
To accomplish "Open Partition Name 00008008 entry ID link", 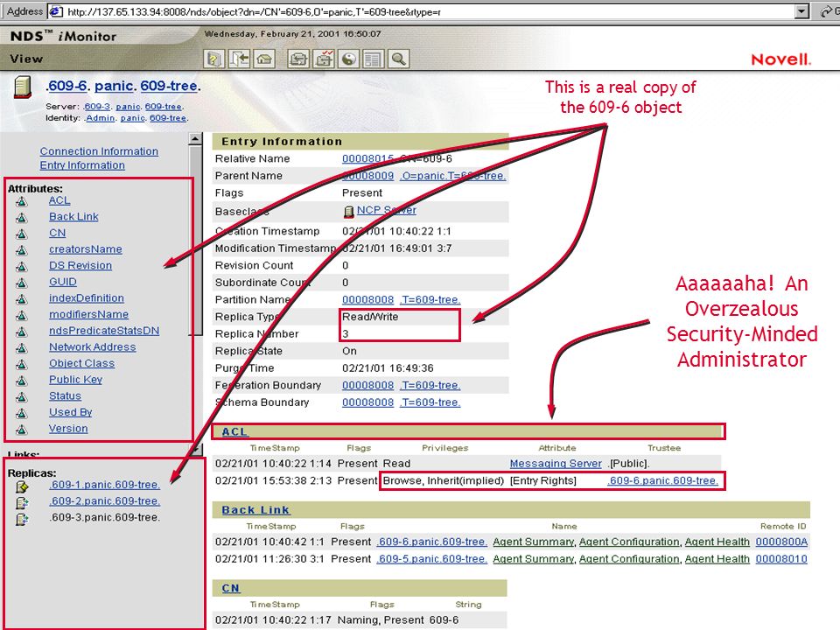I will coord(368,299).
